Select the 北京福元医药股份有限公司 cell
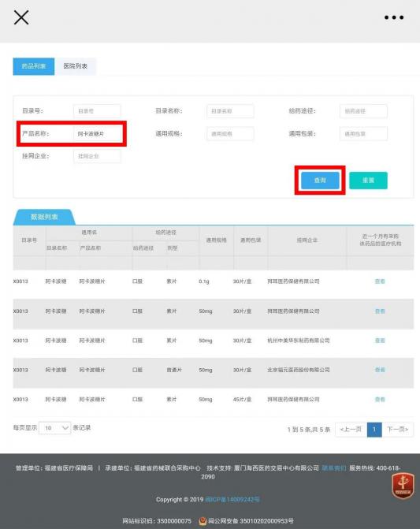 pos(299,370)
